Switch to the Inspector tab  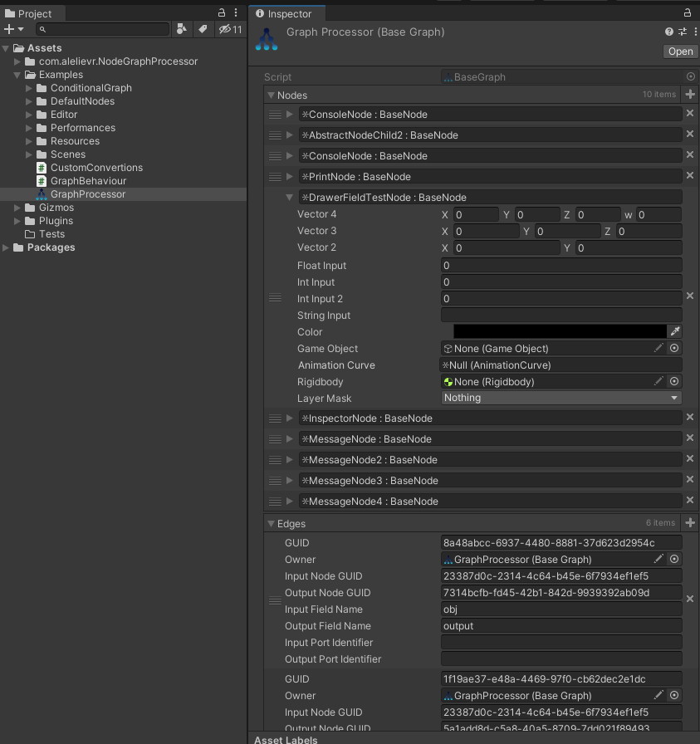[286, 13]
